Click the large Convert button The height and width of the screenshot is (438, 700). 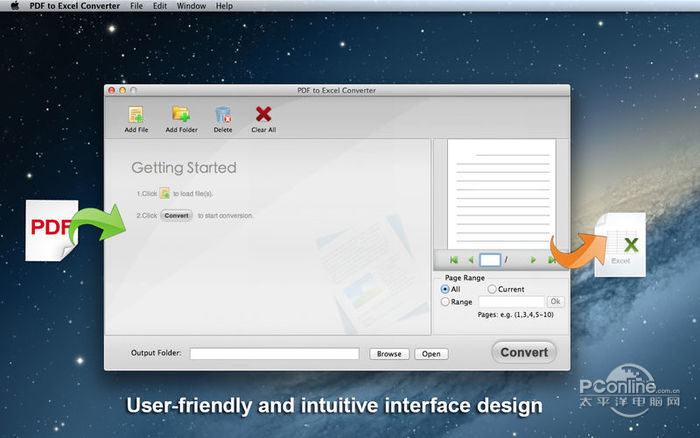[x=524, y=352]
